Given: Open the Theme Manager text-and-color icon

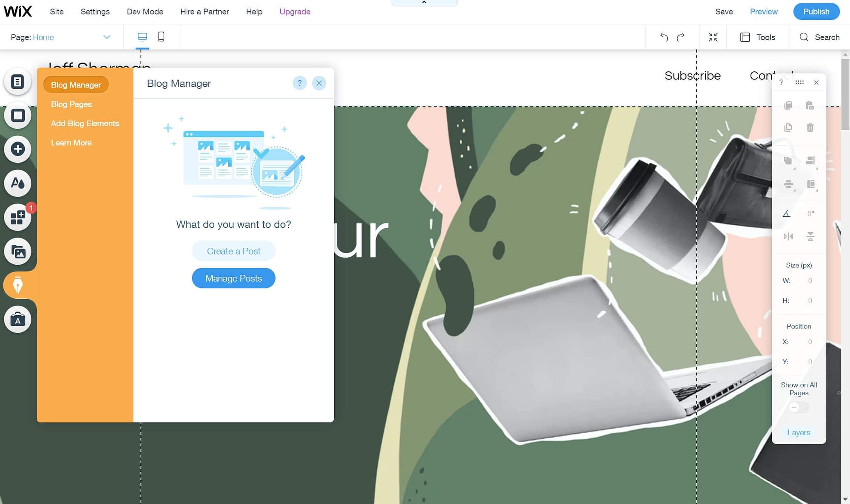Looking at the screenshot, I should pyautogui.click(x=17, y=183).
